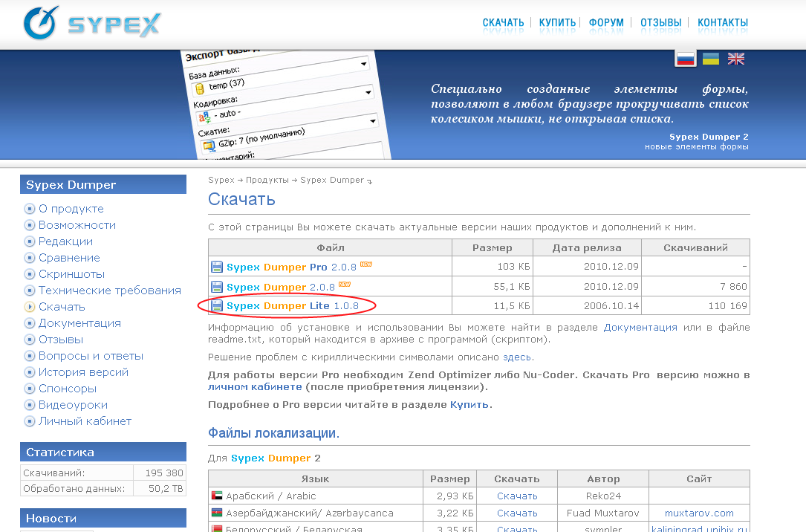This screenshot has height=532, width=806.
Task: Open sidebar item Редакции
Action: (x=66, y=241)
